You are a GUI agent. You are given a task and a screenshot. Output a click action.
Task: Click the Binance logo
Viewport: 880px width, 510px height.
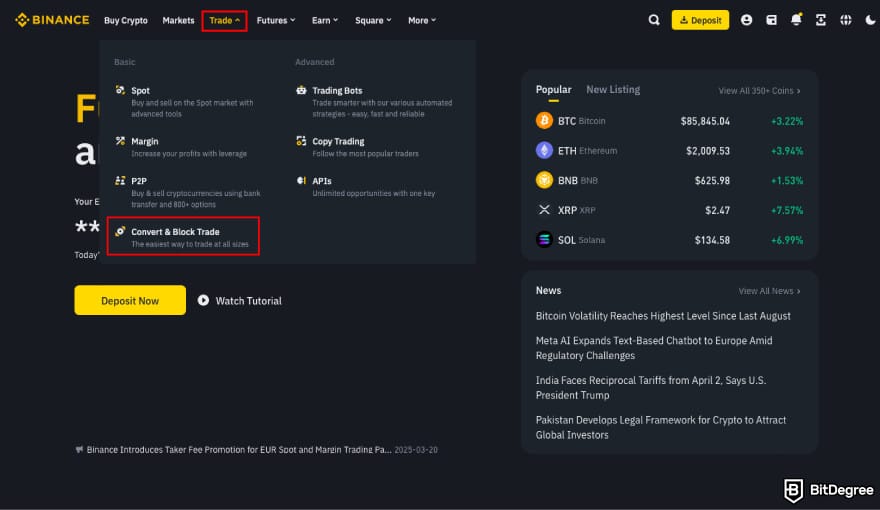click(52, 20)
